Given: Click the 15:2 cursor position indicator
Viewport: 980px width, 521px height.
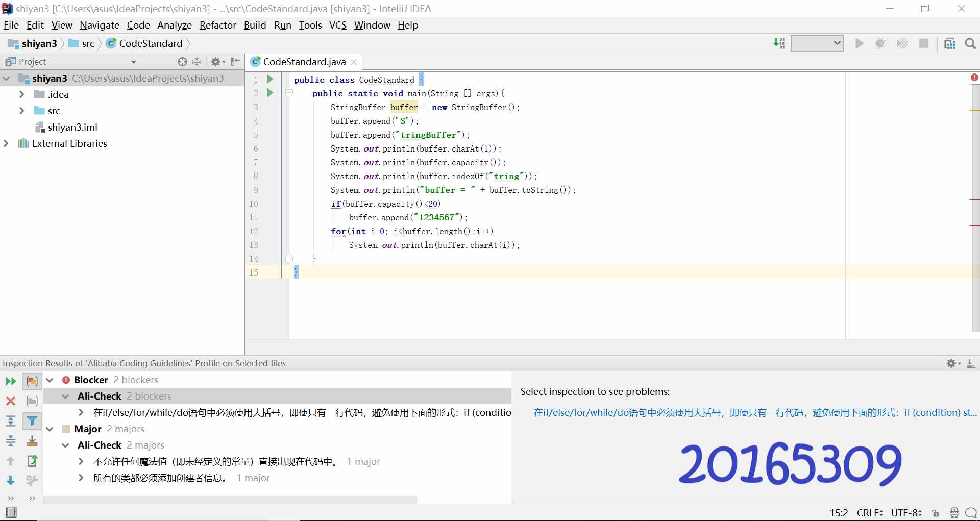Looking at the screenshot, I should pyautogui.click(x=839, y=513).
